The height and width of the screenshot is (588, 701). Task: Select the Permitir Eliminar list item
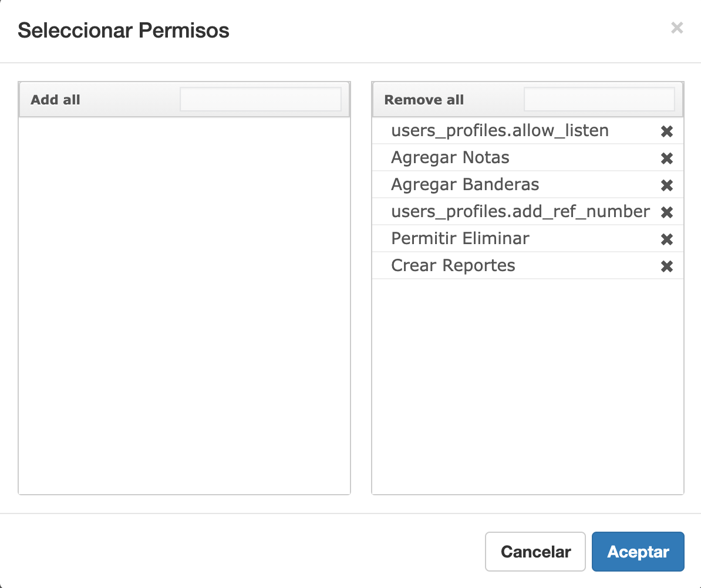(528, 239)
